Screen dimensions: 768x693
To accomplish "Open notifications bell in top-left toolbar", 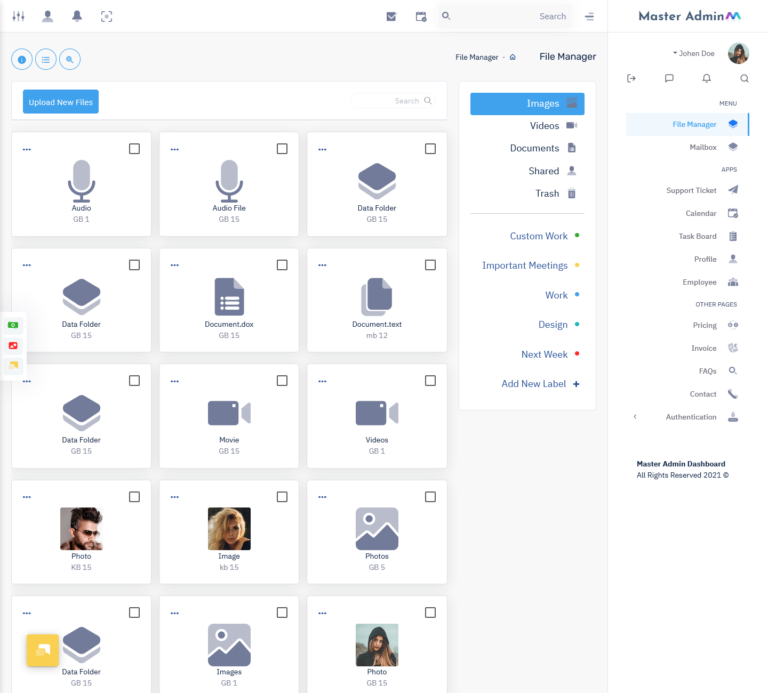I will [77, 16].
